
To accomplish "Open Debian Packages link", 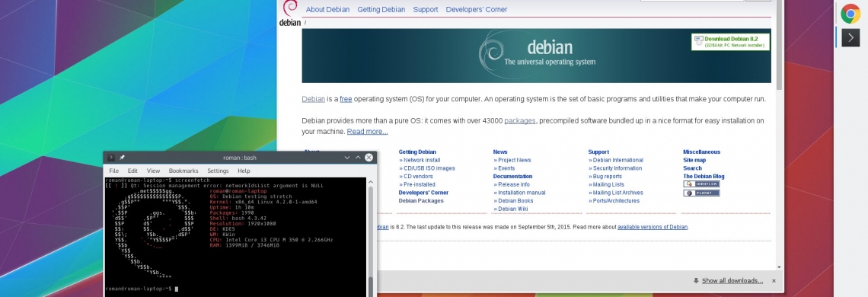I will tap(421, 200).
